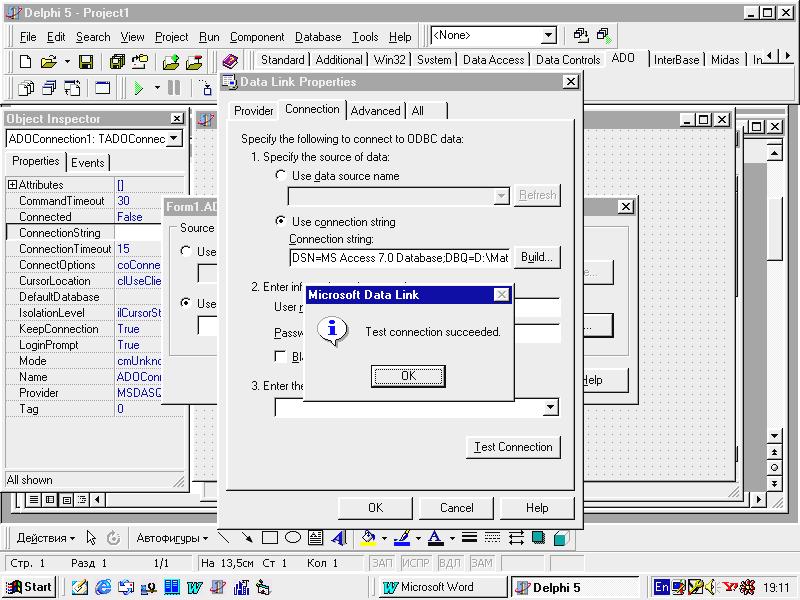This screenshot has width=800, height=600.
Task: Open the Events tab in Object Inspector
Action: coord(88,163)
